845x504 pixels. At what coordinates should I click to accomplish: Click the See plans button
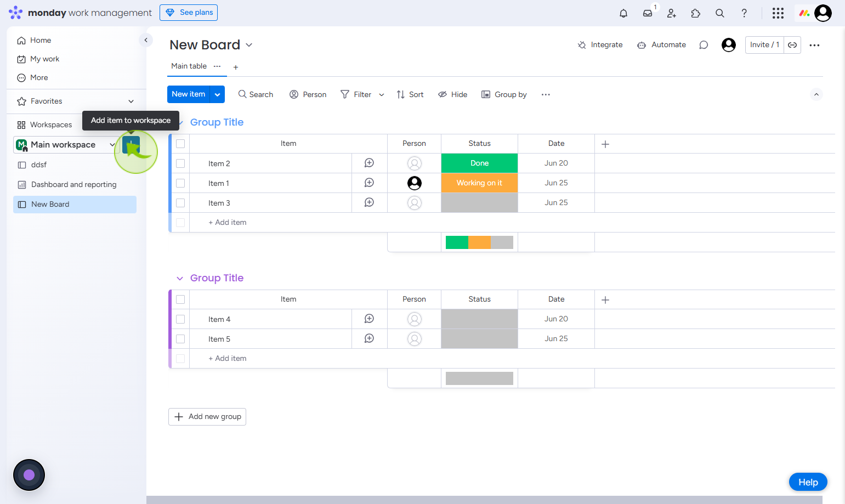[x=189, y=13]
